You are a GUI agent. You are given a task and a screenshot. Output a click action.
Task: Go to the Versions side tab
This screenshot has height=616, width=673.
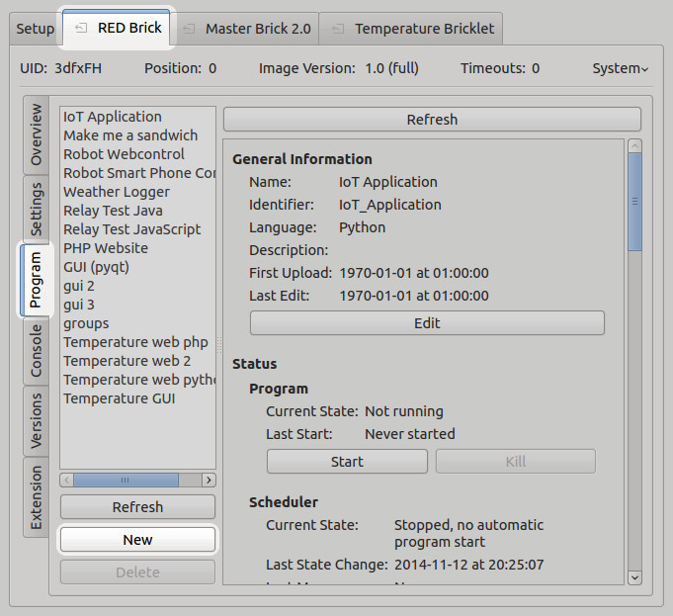click(x=37, y=420)
